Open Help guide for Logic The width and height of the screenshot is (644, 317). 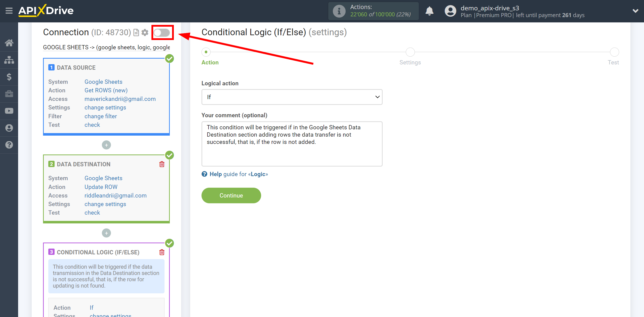point(239,174)
